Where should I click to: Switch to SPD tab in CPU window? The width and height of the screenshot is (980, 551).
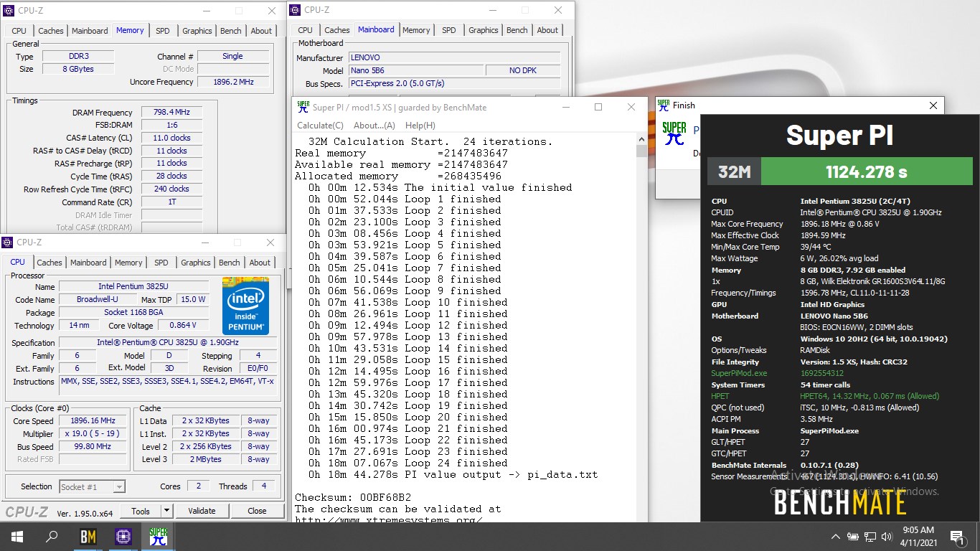pos(161,263)
